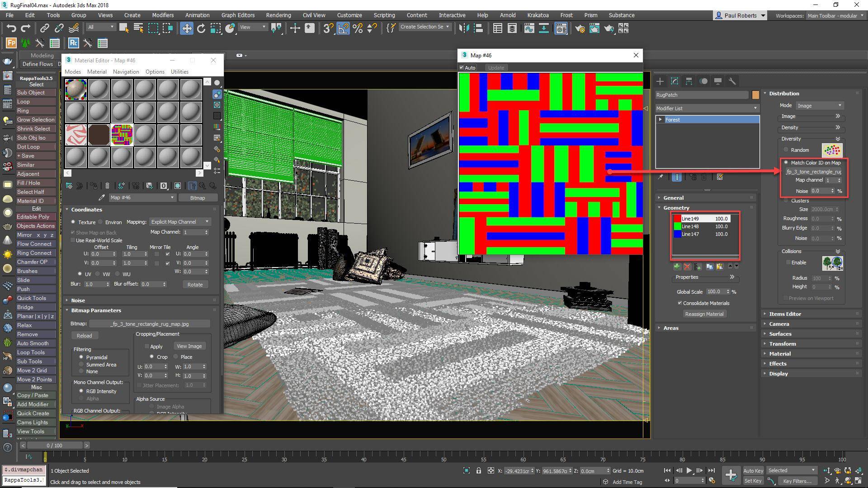Uncheck Show Map on Back

(x=73, y=232)
